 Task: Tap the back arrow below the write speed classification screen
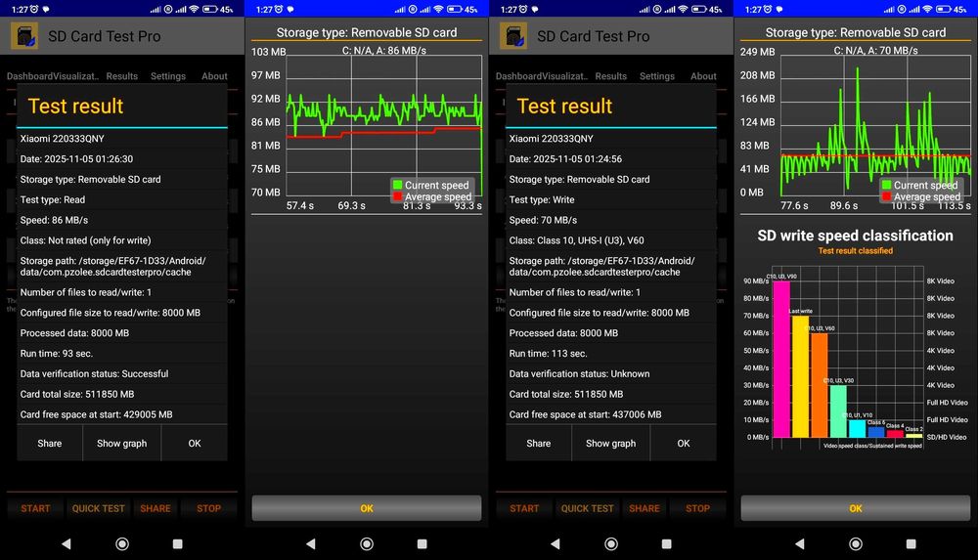(799, 543)
